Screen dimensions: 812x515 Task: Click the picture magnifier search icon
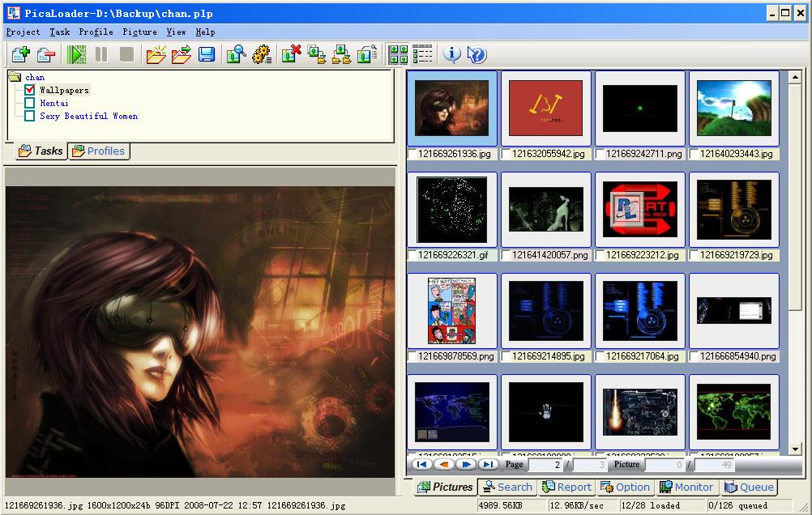pos(236,54)
